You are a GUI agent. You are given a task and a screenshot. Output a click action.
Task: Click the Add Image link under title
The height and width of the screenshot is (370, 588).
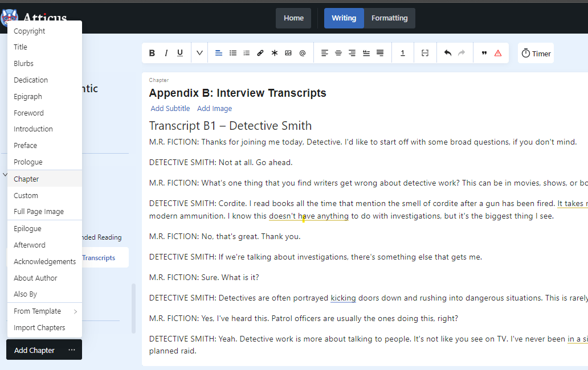click(214, 108)
